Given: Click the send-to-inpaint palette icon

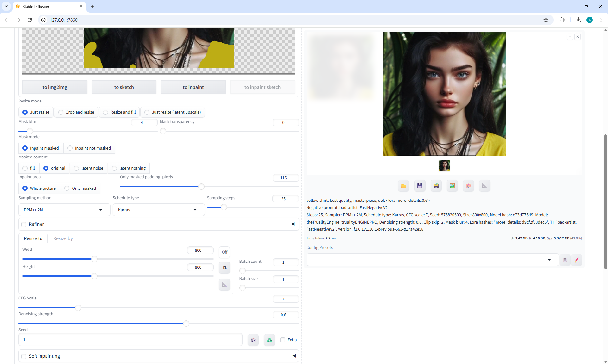Looking at the screenshot, I should (468, 186).
